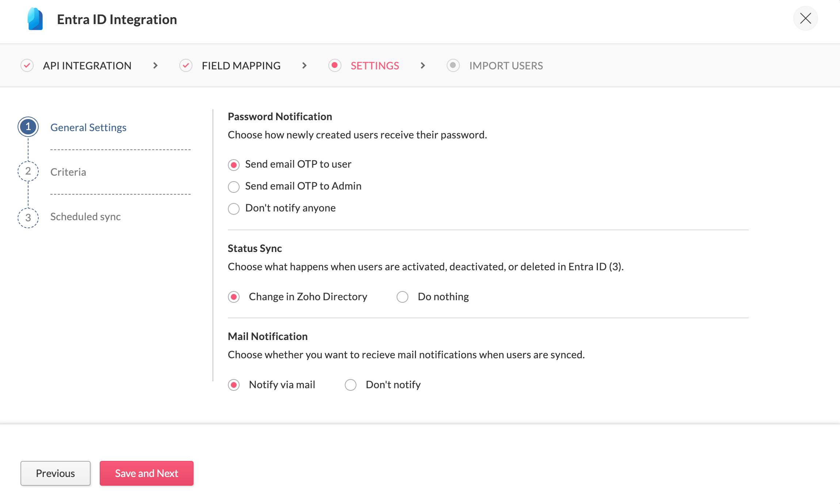Screen dimensions: 840x504
Task: Select Do nothing for Status Sync
Action: click(402, 297)
